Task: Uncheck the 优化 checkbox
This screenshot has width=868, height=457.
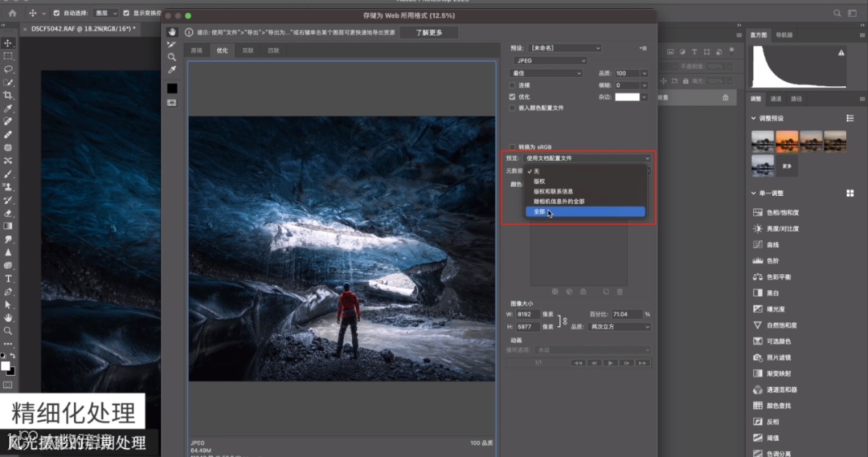Action: [x=512, y=97]
